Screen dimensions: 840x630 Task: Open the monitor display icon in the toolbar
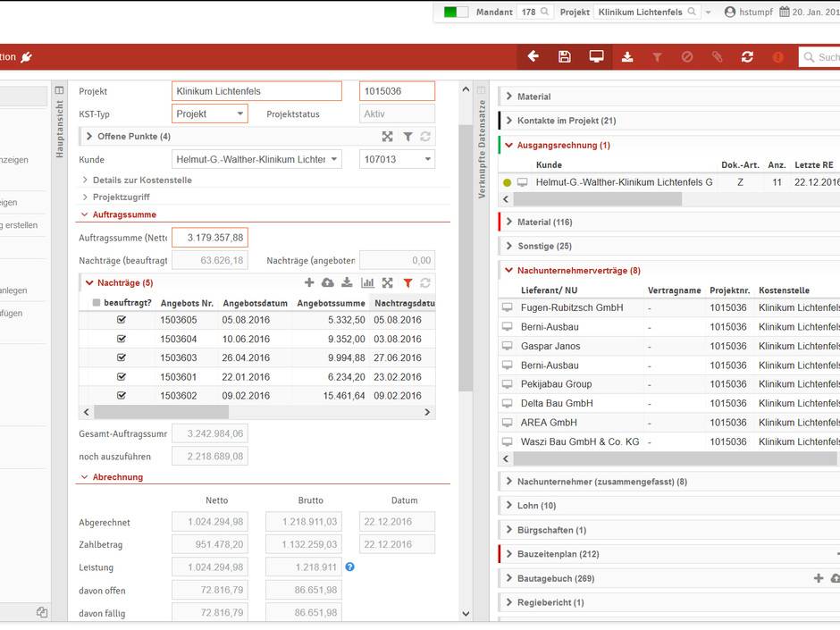595,56
